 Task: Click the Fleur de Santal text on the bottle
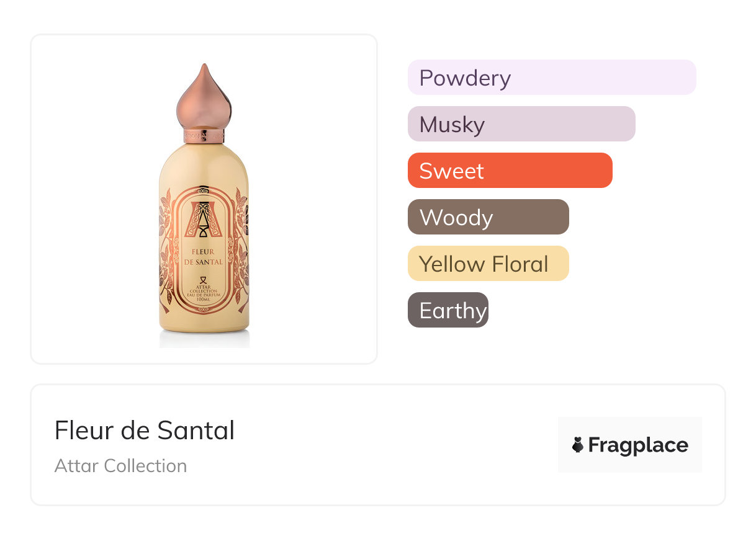point(204,257)
